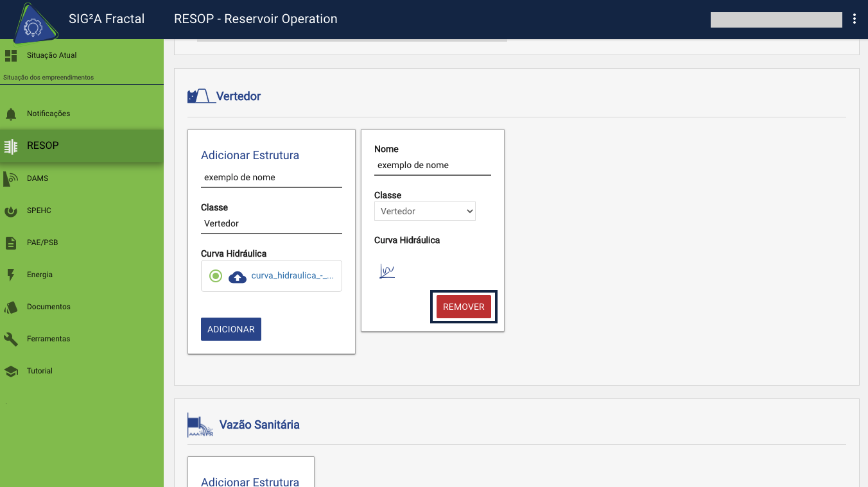
Task: Click the Energia lightning bolt icon
Action: point(11,275)
